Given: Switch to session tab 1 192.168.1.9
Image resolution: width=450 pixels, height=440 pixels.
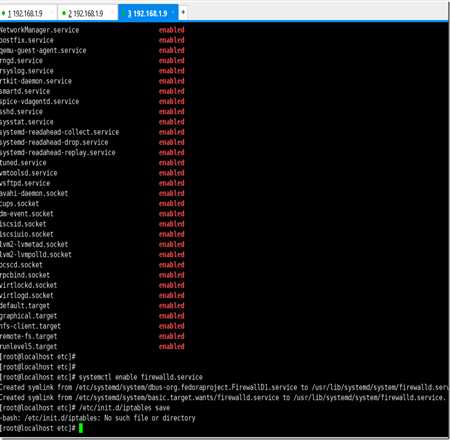Looking at the screenshot, I should [28, 13].
